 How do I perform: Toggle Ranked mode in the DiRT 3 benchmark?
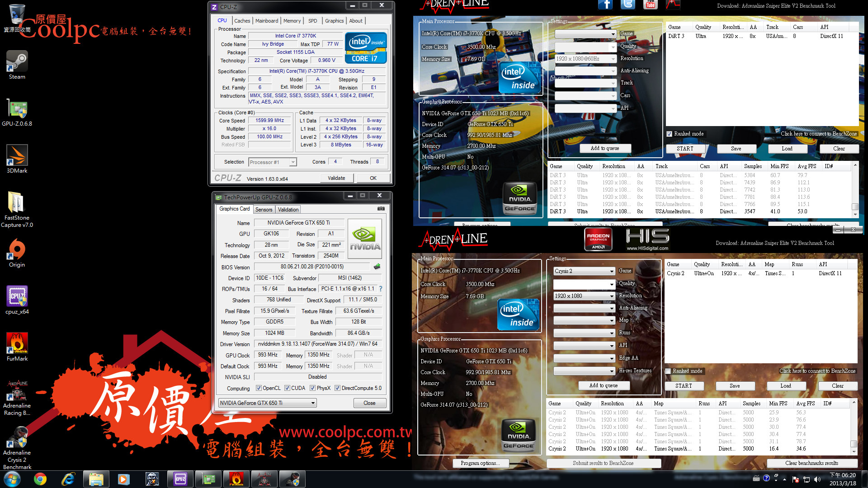pyautogui.click(x=669, y=134)
